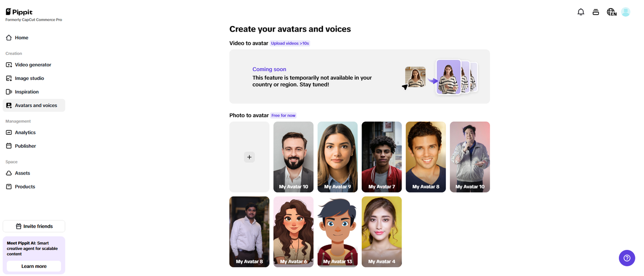Image resolution: width=644 pixels, height=276 pixels.
Task: Open the user profile avatar menu
Action: pyautogui.click(x=625, y=12)
